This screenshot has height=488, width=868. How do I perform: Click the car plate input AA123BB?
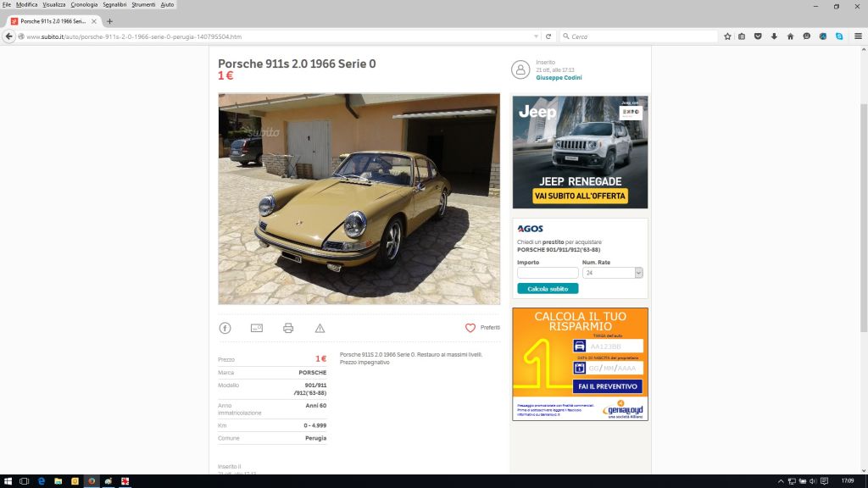[614, 347]
